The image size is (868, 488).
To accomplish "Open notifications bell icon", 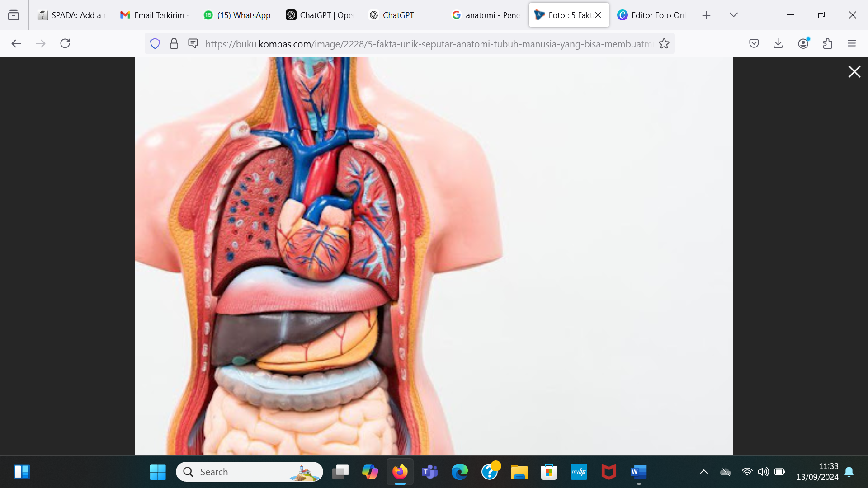I will click(x=849, y=472).
